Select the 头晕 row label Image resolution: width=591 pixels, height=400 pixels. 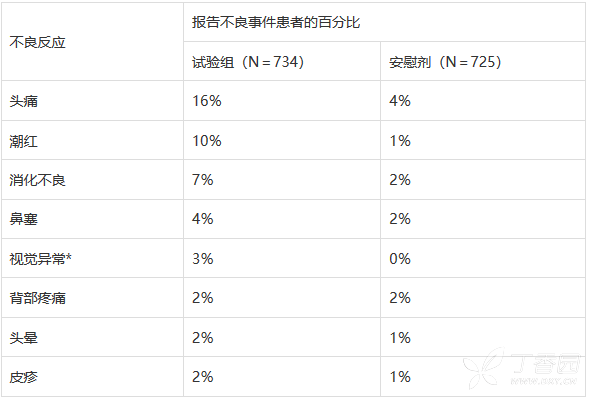23,338
